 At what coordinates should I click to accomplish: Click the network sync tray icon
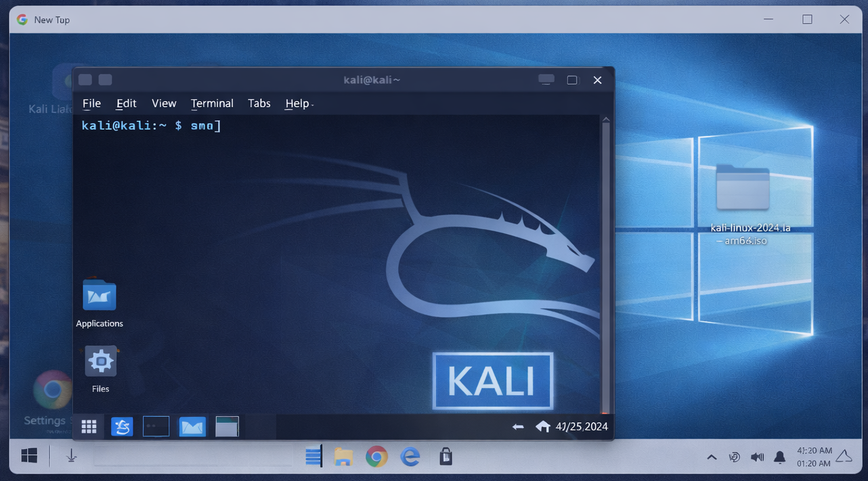click(x=734, y=457)
